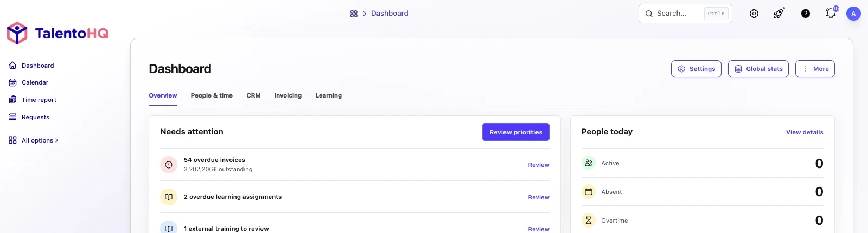Click the Global stats button

click(758, 69)
